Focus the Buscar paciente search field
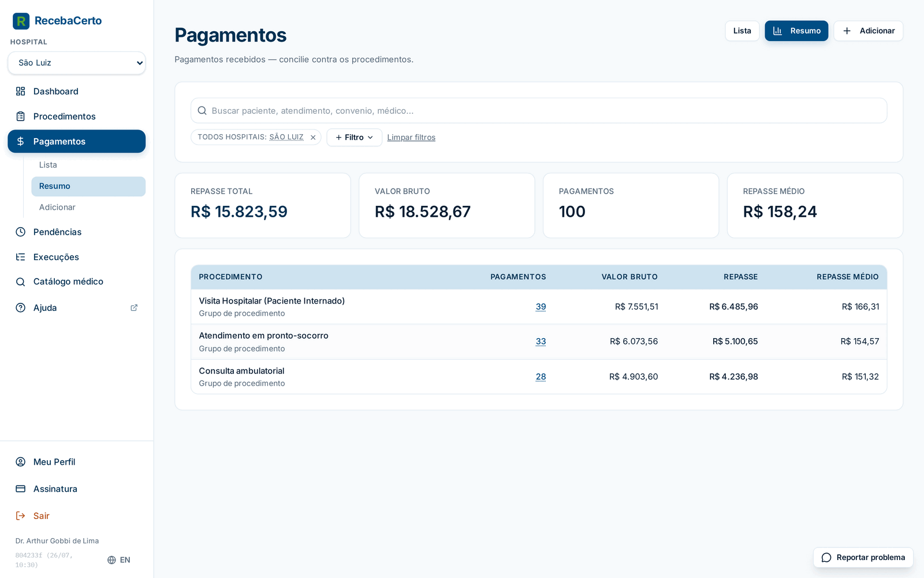Image resolution: width=924 pixels, height=578 pixels. pyautogui.click(x=539, y=110)
